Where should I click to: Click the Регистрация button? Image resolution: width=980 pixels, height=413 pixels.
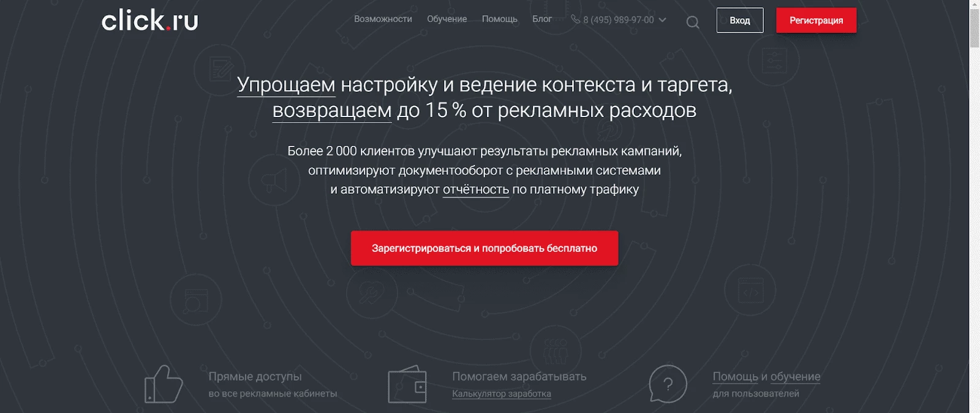[x=816, y=20]
